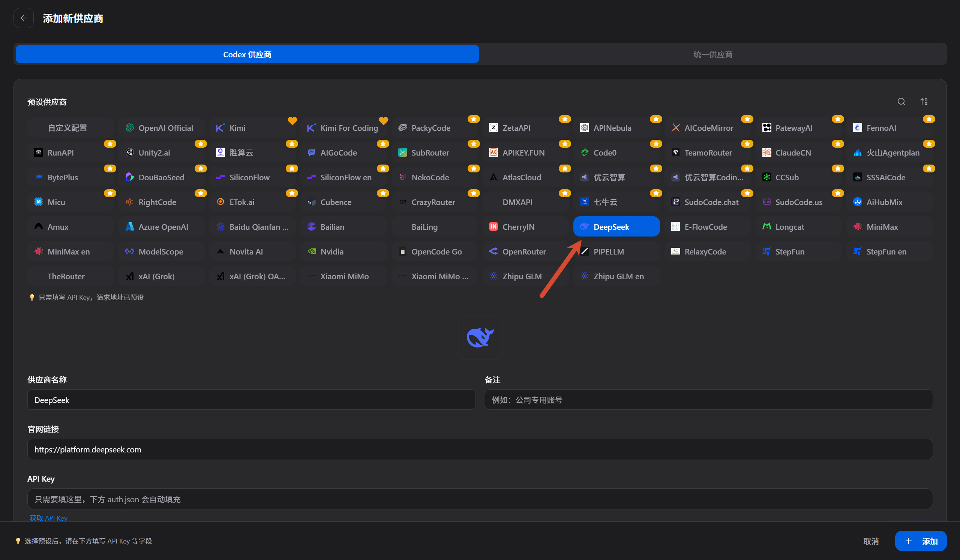Open the 获取 API Key link
960x560 pixels.
tap(48, 518)
